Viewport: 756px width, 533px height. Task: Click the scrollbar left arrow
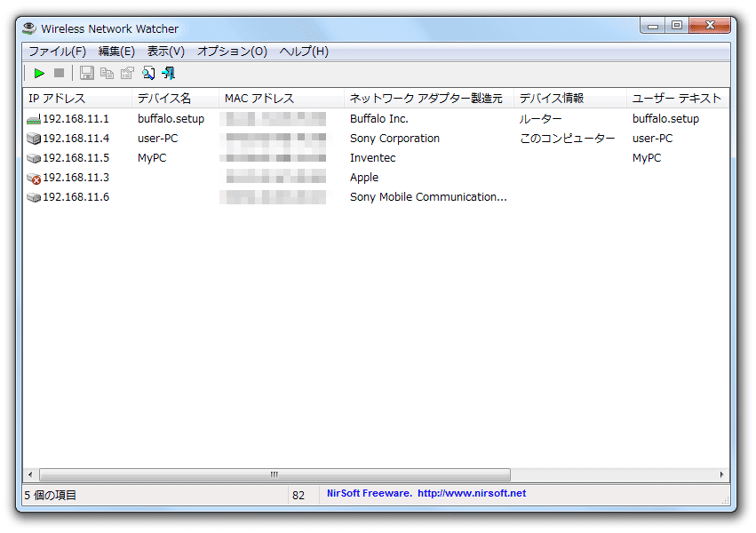pos(30,474)
